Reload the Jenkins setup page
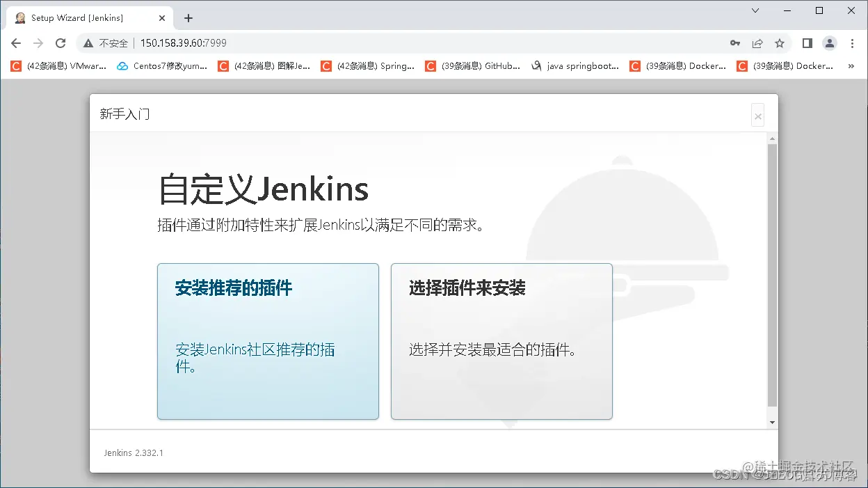Image resolution: width=868 pixels, height=488 pixels. pyautogui.click(x=61, y=43)
